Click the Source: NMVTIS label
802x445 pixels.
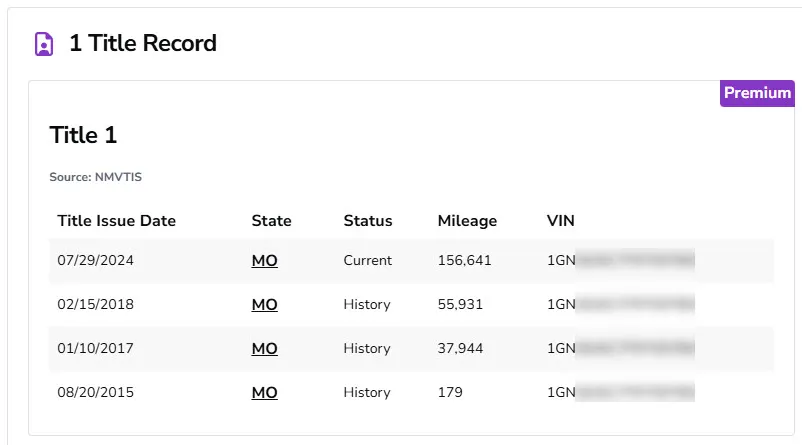96,177
